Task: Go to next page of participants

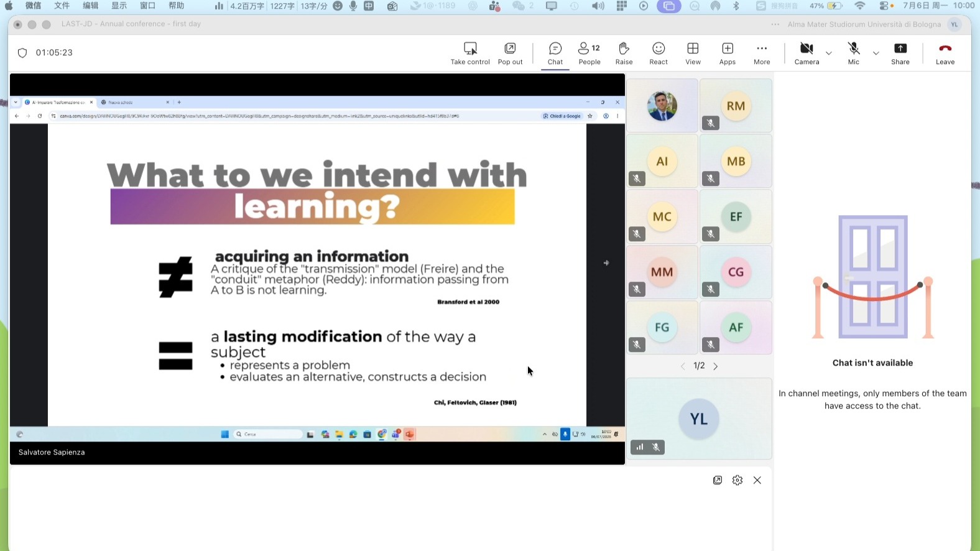Action: point(716,366)
